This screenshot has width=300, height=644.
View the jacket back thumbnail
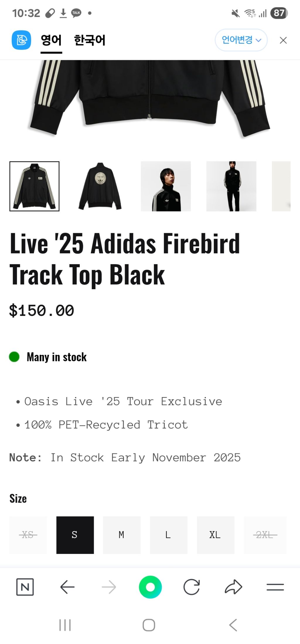(100, 186)
